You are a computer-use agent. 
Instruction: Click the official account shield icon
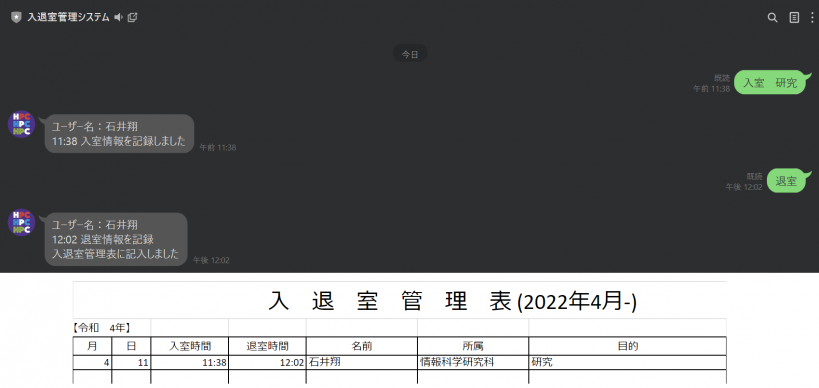[x=16, y=17]
